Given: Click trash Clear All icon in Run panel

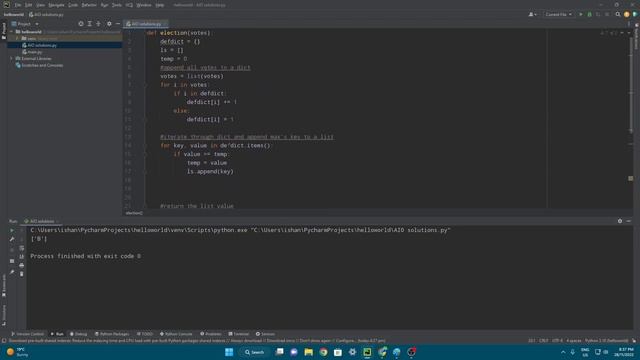Looking at the screenshot, I should click(22, 274).
